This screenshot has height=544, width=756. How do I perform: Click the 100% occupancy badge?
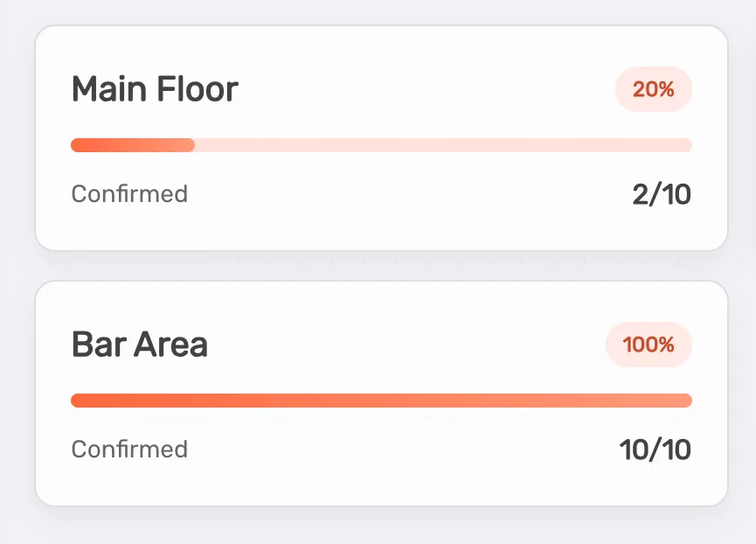(x=648, y=345)
